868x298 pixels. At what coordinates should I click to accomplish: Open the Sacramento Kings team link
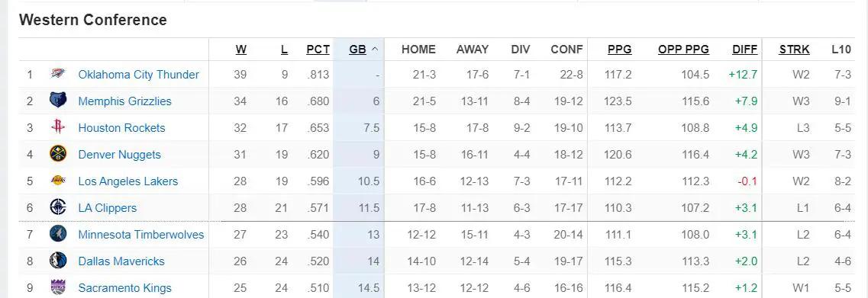point(125,287)
